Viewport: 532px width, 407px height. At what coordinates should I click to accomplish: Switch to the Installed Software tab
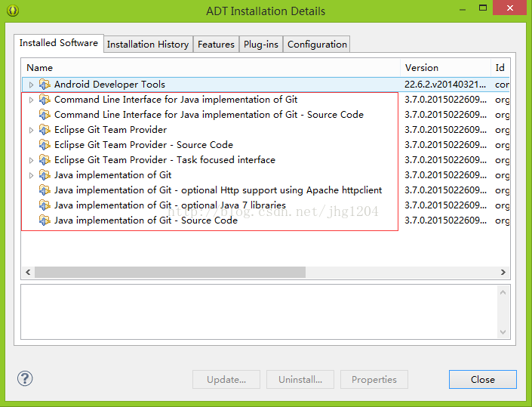click(59, 43)
